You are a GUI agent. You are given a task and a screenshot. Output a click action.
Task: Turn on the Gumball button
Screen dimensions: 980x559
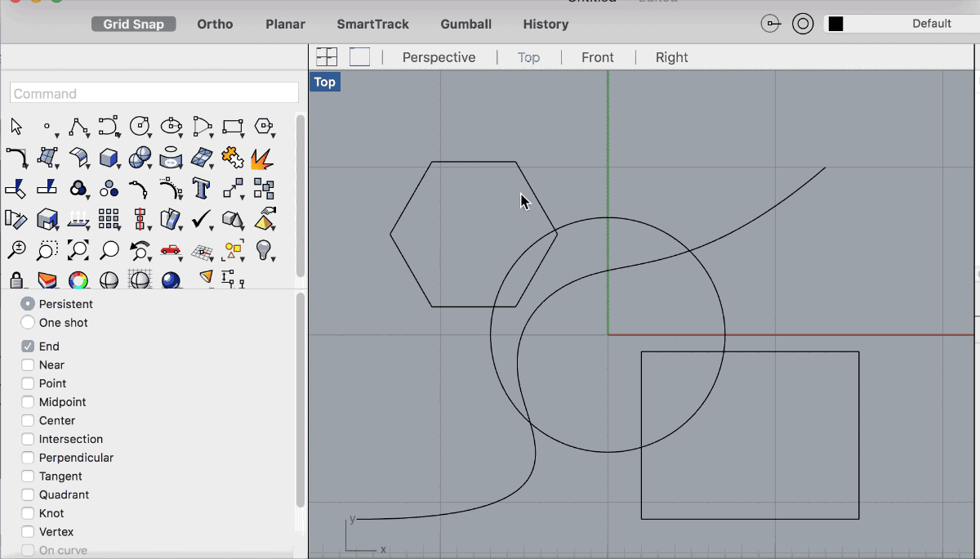tap(465, 24)
